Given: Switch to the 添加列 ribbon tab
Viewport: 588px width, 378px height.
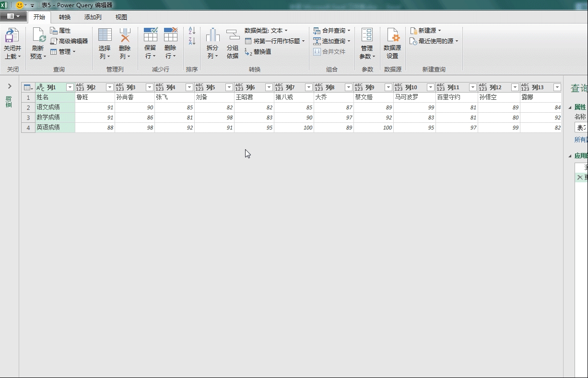Looking at the screenshot, I should pyautogui.click(x=93, y=17).
